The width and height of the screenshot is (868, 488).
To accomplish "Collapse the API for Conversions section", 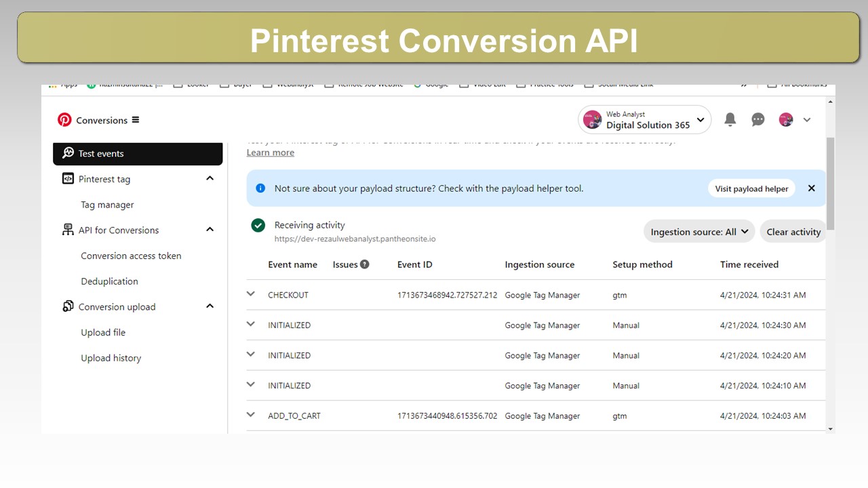I will (x=210, y=229).
